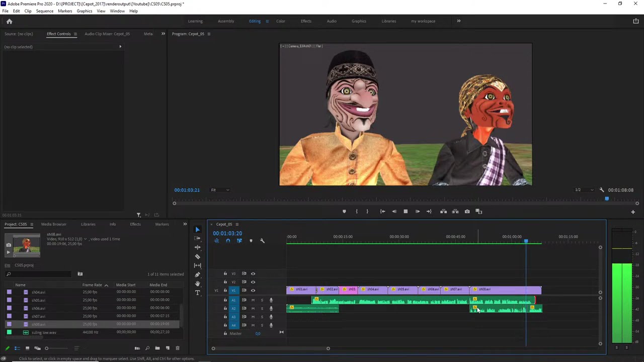Select the Pen tool
This screenshot has width=644, height=362.
coord(197,275)
